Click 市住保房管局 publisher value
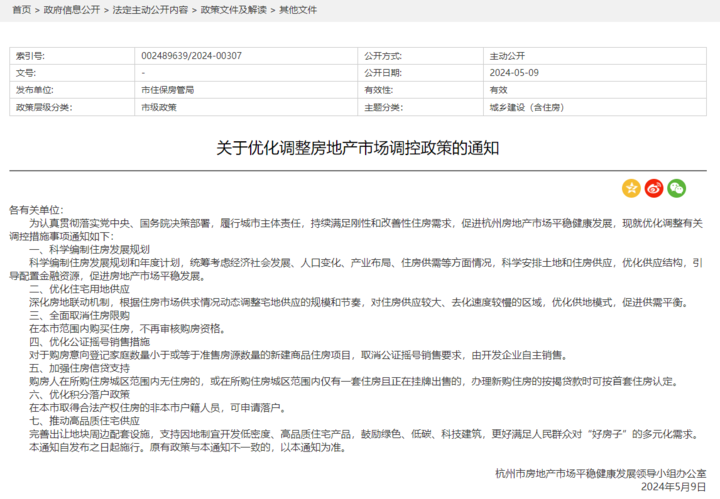Screen dimensions: 720x499 [167, 90]
